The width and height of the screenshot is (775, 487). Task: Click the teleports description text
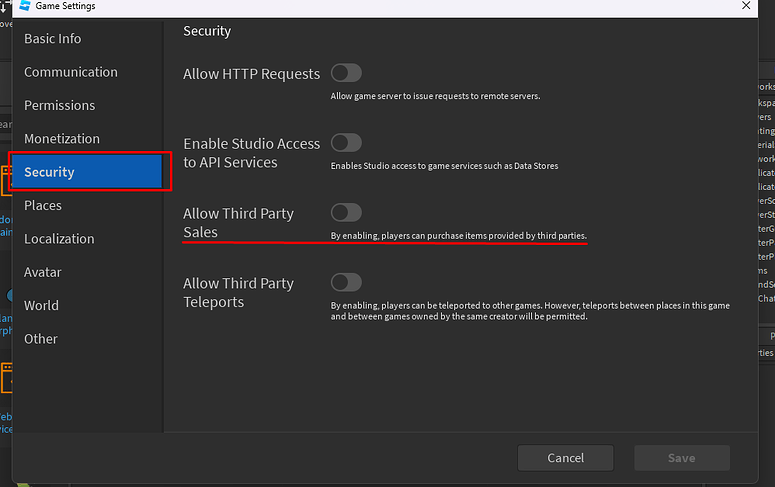click(x=530, y=311)
